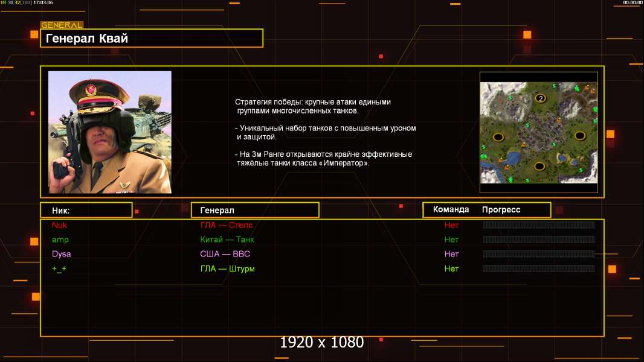The height and width of the screenshot is (362, 644).
Task: Select player nickname 'Dysa'
Action: (x=62, y=254)
